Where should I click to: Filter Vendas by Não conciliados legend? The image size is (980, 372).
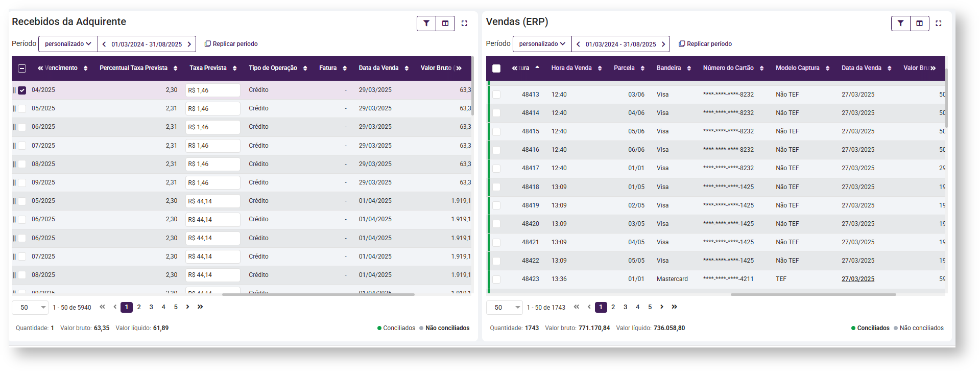919,328
